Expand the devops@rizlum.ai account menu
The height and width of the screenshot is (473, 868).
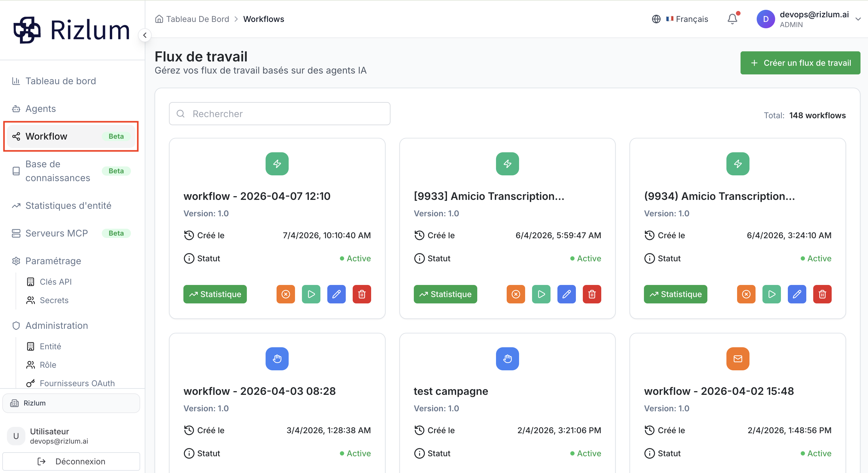coord(858,19)
